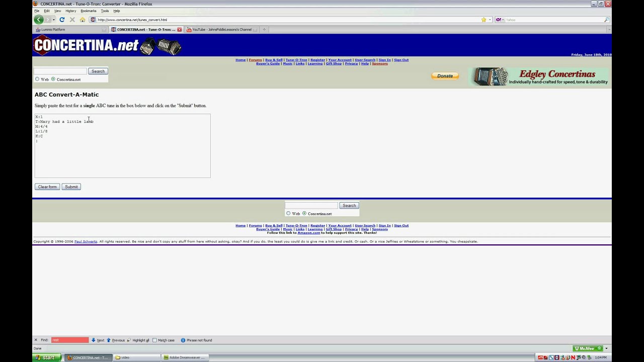The width and height of the screenshot is (644, 362).
Task: Click the bottom Search button
Action: tap(349, 206)
